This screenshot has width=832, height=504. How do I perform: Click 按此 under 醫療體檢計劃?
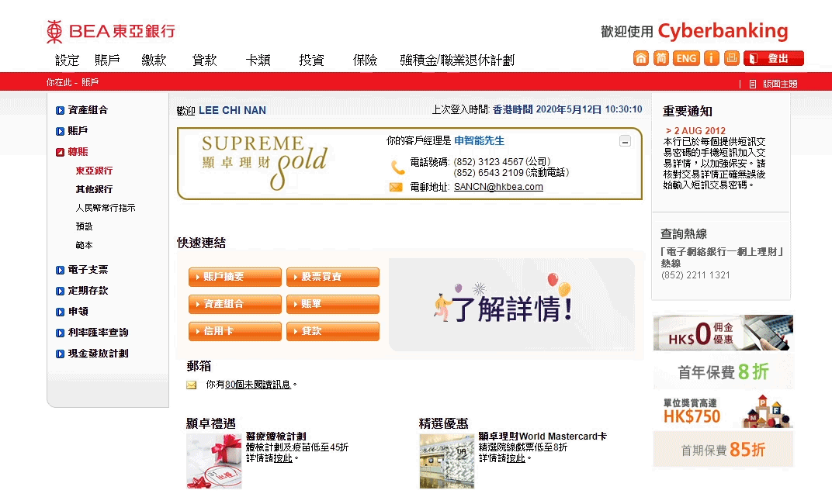283,458
